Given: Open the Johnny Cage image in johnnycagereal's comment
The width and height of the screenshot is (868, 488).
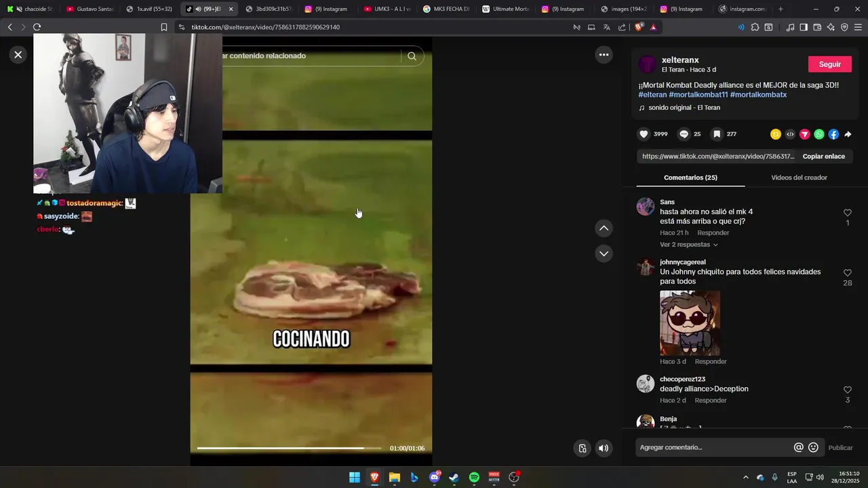Looking at the screenshot, I should click(690, 323).
